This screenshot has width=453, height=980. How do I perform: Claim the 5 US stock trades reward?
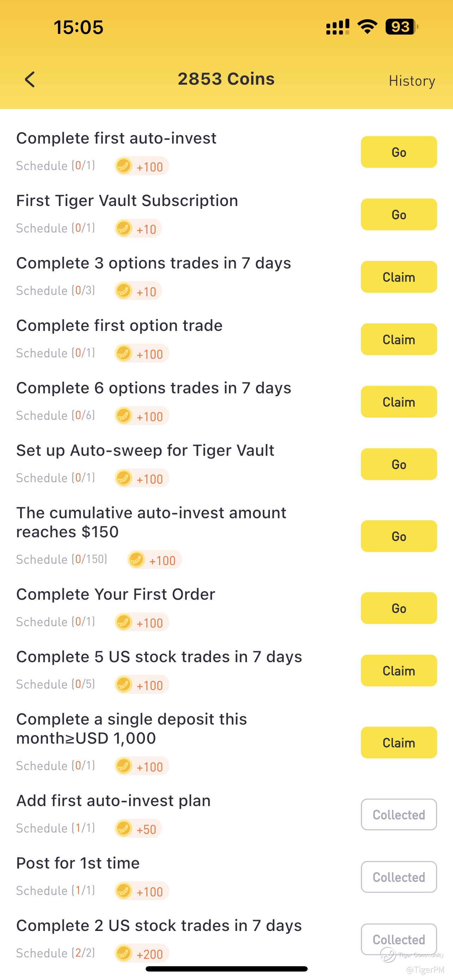point(399,671)
